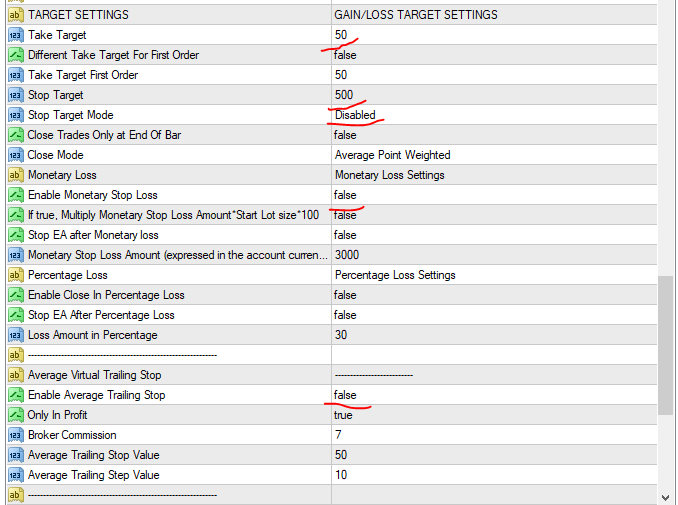Screen dimensions: 678x505
Task: Click the scrollbar down arrow
Action: tap(667, 495)
